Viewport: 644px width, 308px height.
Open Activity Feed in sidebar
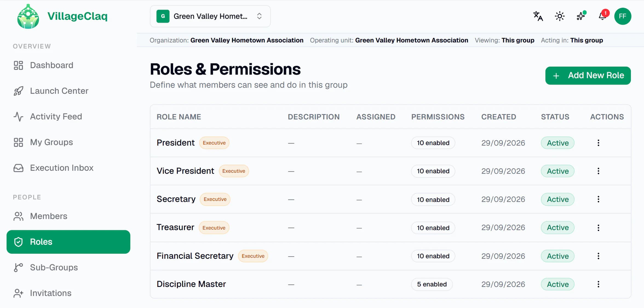[x=68, y=117]
